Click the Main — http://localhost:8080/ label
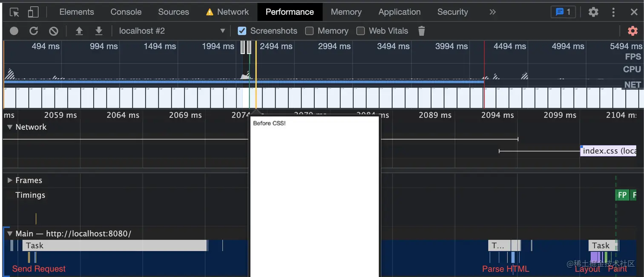The width and height of the screenshot is (644, 277). pyautogui.click(x=73, y=234)
